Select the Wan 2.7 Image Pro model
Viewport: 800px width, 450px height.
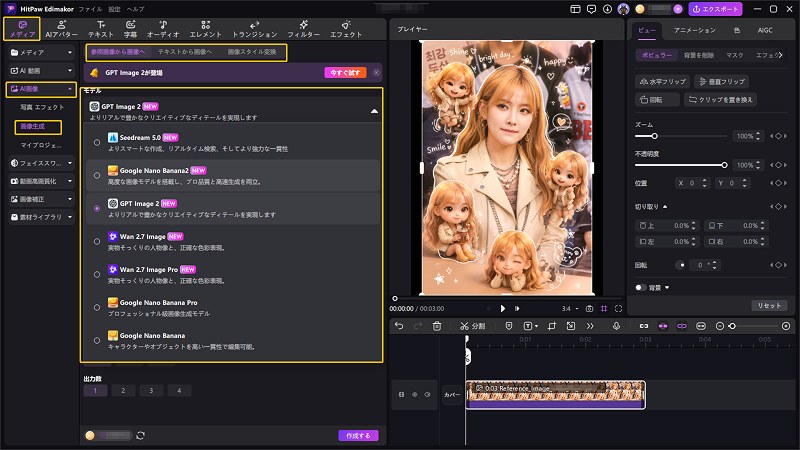tap(235, 274)
